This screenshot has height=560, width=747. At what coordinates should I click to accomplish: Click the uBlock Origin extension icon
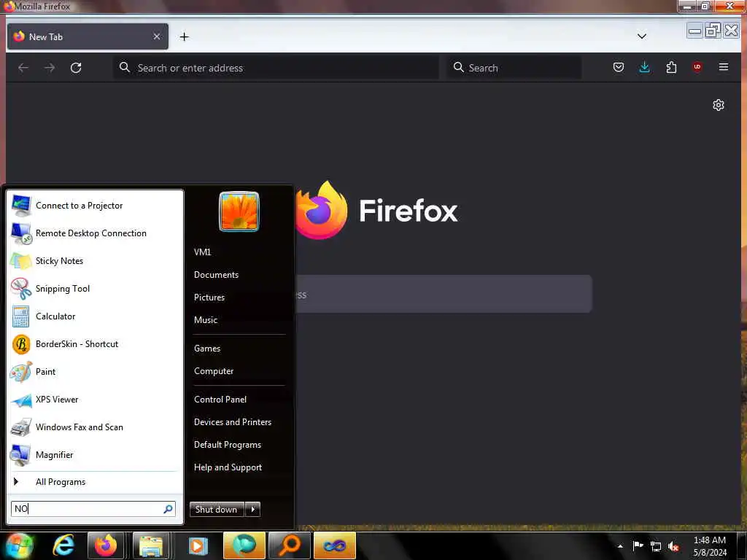pos(697,67)
